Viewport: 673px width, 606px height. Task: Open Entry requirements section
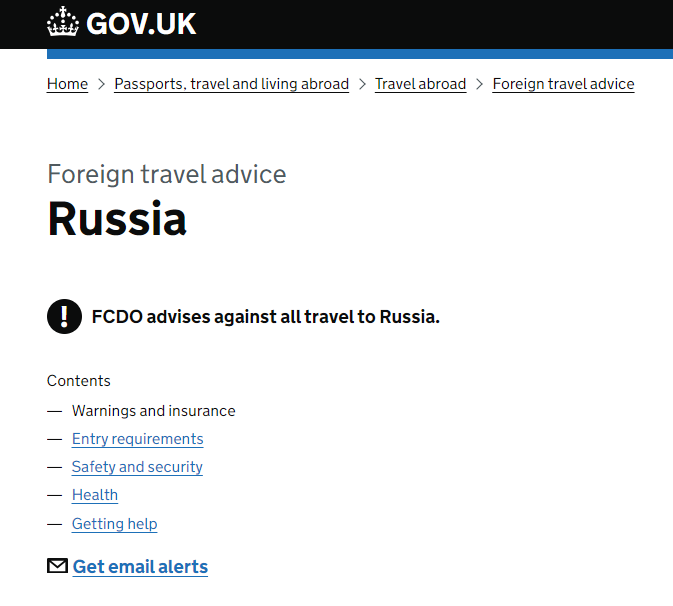pos(137,439)
